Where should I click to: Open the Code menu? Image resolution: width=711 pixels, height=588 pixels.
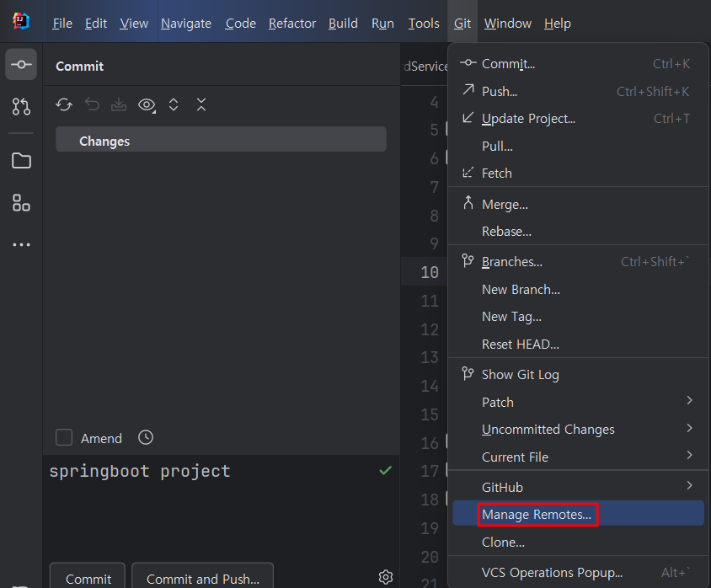click(x=240, y=23)
